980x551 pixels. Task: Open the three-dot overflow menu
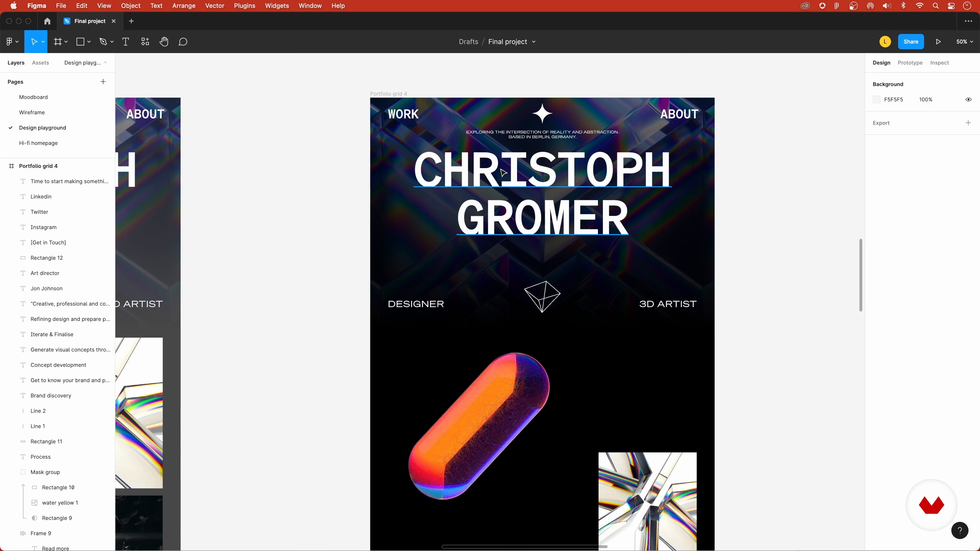(x=969, y=21)
